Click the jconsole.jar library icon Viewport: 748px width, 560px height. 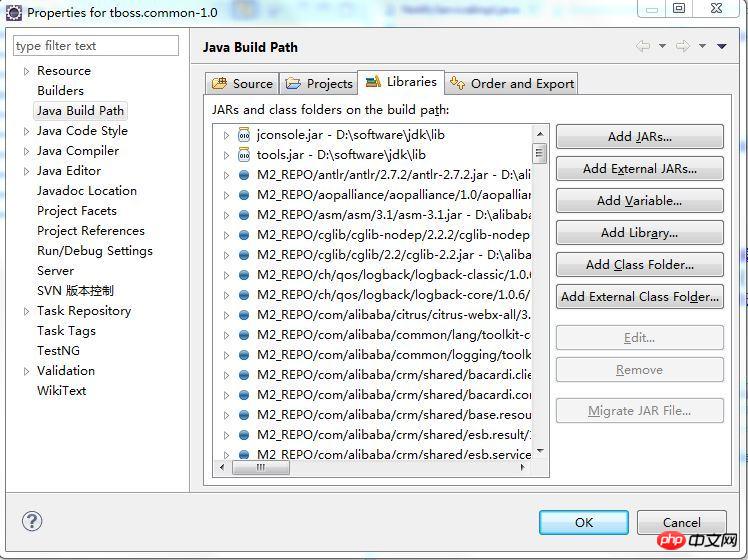[x=244, y=135]
